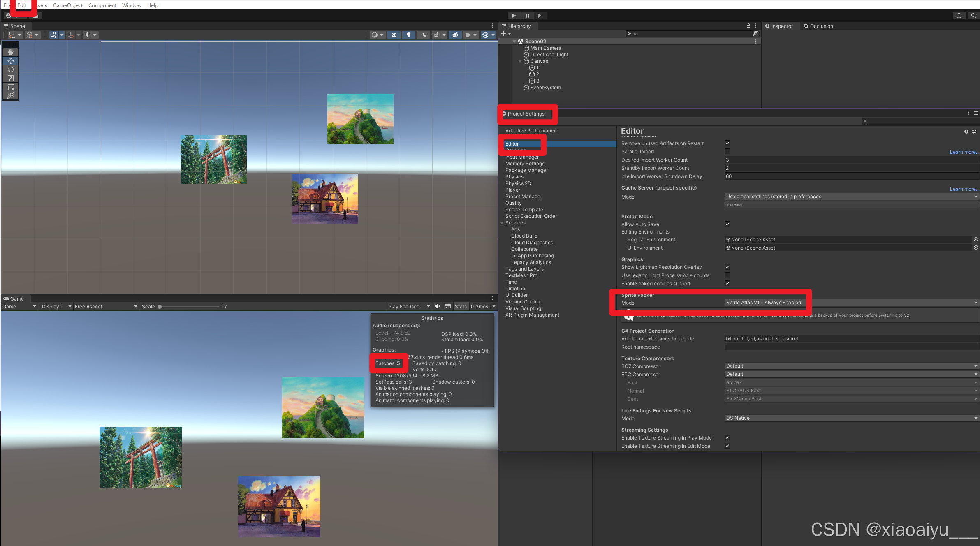Uncheck Allow Auto Save checkbox

coord(727,224)
